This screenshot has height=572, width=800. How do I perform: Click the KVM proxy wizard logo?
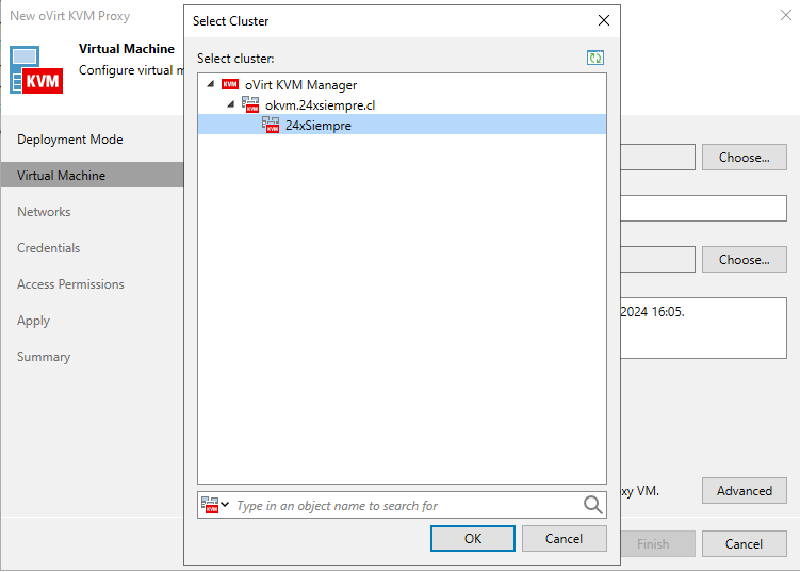(36, 71)
